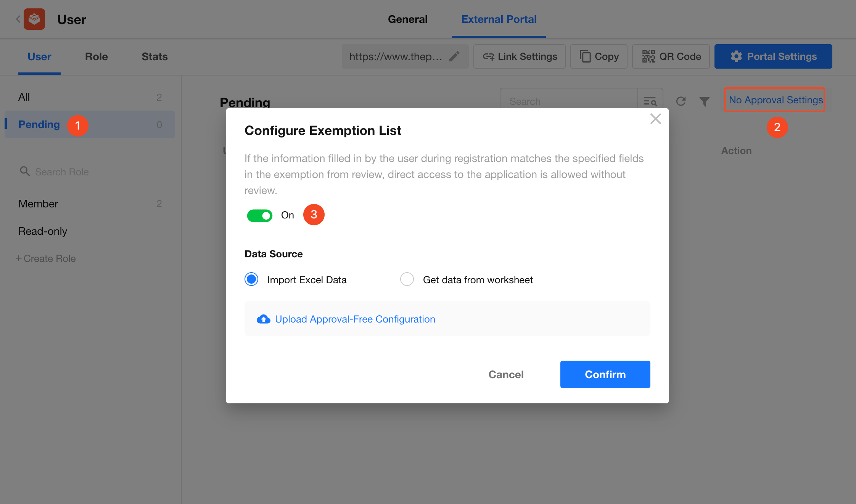This screenshot has width=856, height=504.
Task: Open the filter funnel icon
Action: (704, 101)
